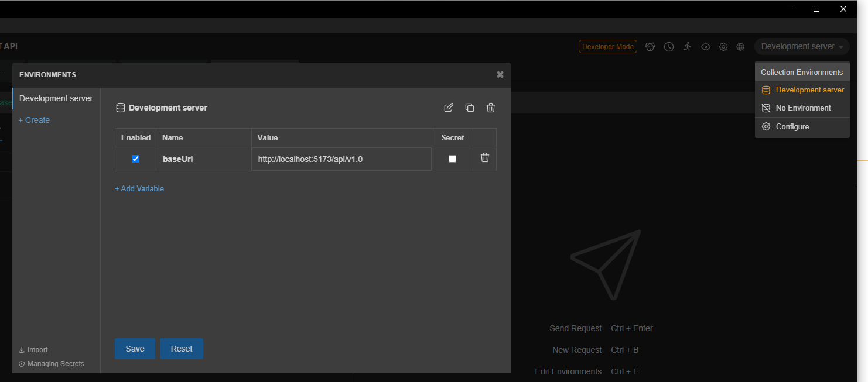Delete the baseUrl variable row

point(485,158)
